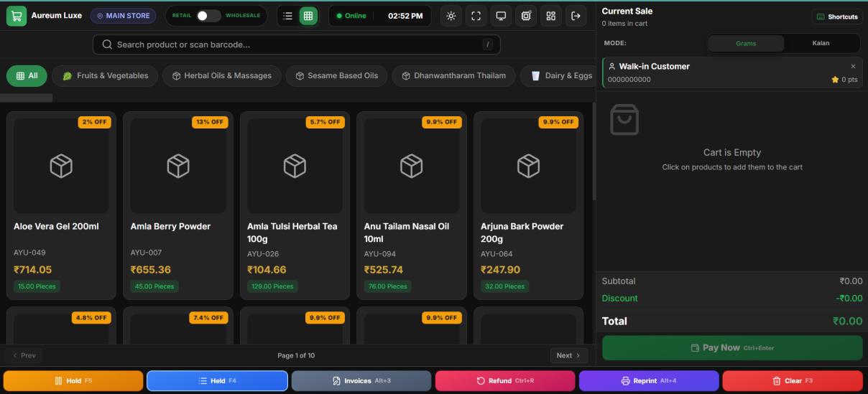Open hardware device settings chip icon

coord(526,16)
